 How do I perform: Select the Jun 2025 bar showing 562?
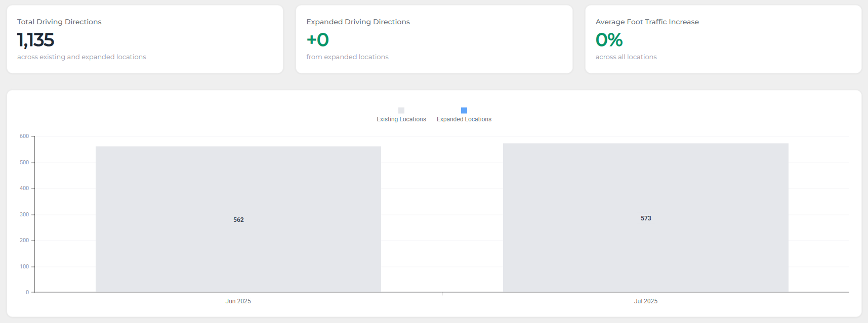[238, 219]
